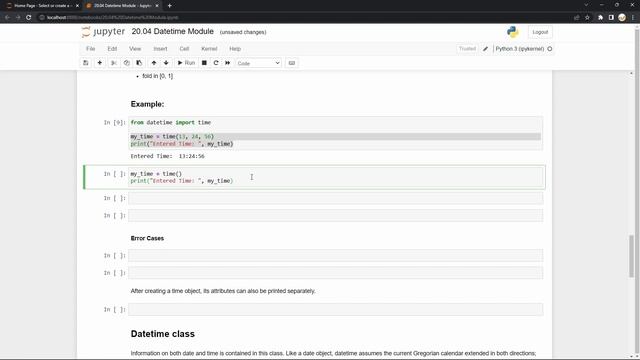Viewport: 640px width, 360px height.
Task: Paste cells below icon
Action: pyautogui.click(x=139, y=63)
